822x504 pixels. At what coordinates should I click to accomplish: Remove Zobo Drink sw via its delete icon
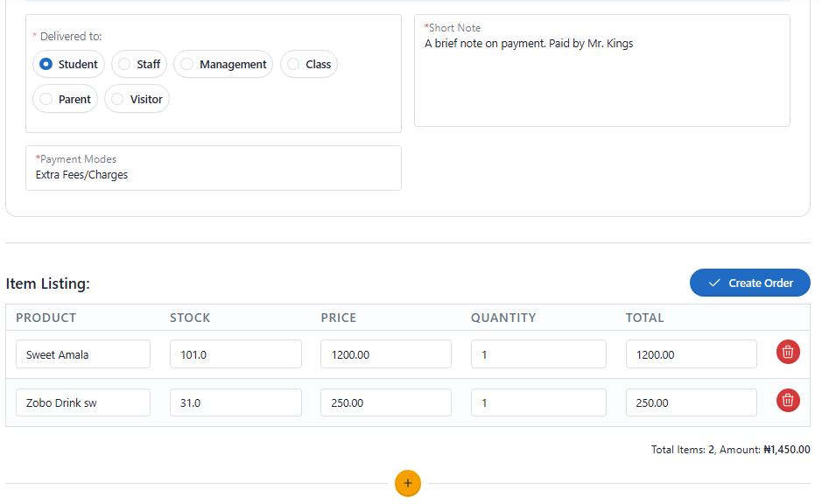[x=787, y=400]
